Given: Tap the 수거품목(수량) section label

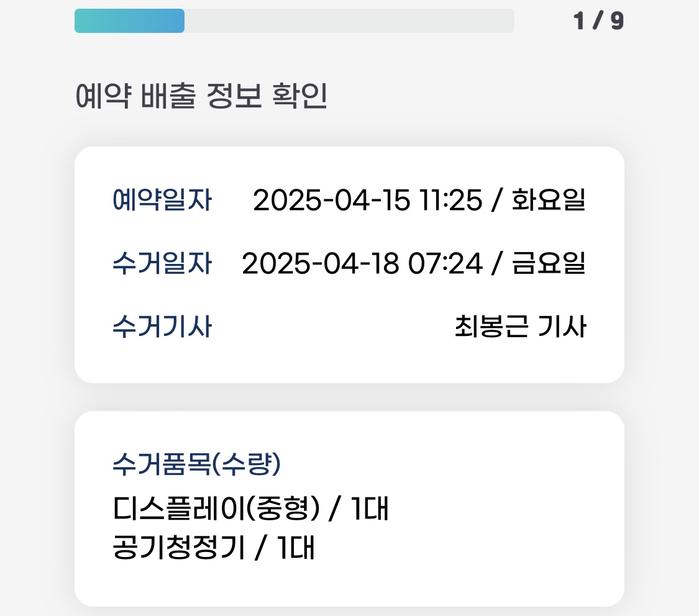Looking at the screenshot, I should click(197, 464).
